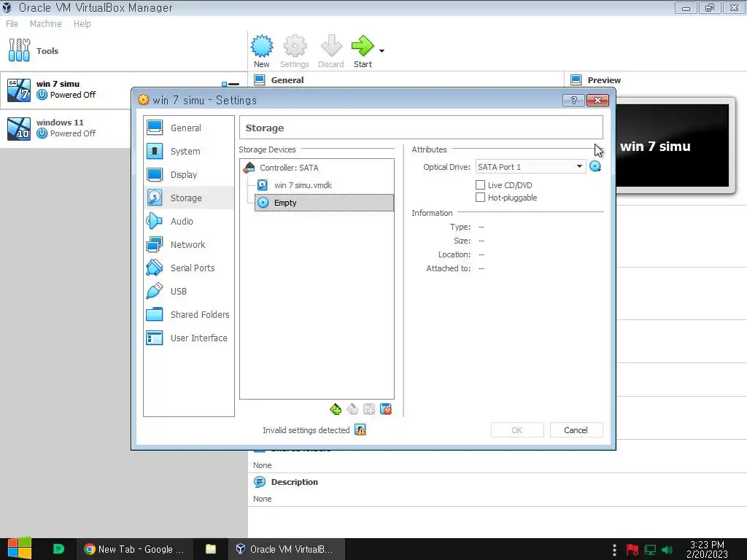This screenshot has height=560, width=747.
Task: Select the windows 11 machine
Action: tap(66, 128)
